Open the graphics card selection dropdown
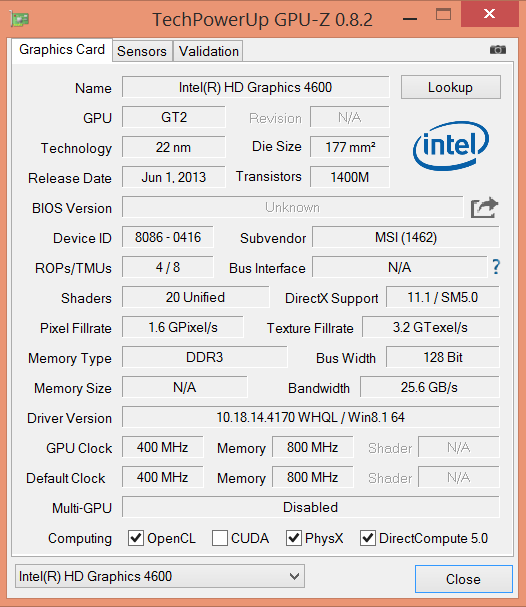526x607 pixels. [160, 576]
